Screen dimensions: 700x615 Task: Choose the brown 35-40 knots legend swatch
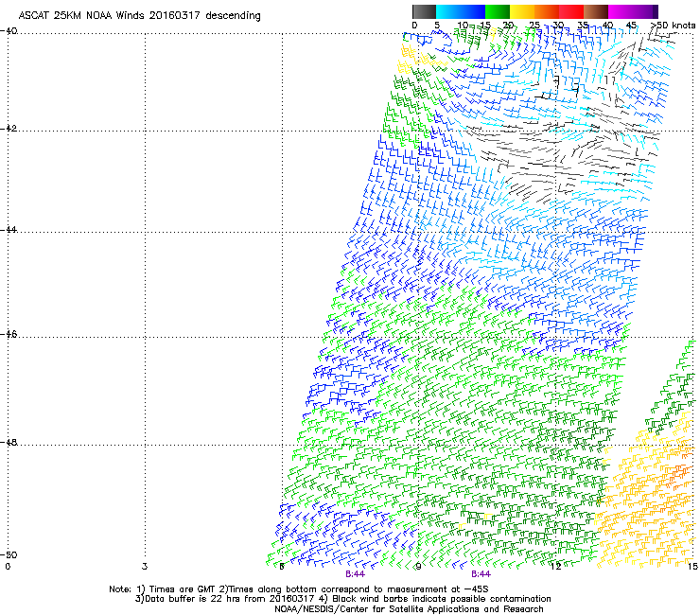pyautogui.click(x=596, y=11)
